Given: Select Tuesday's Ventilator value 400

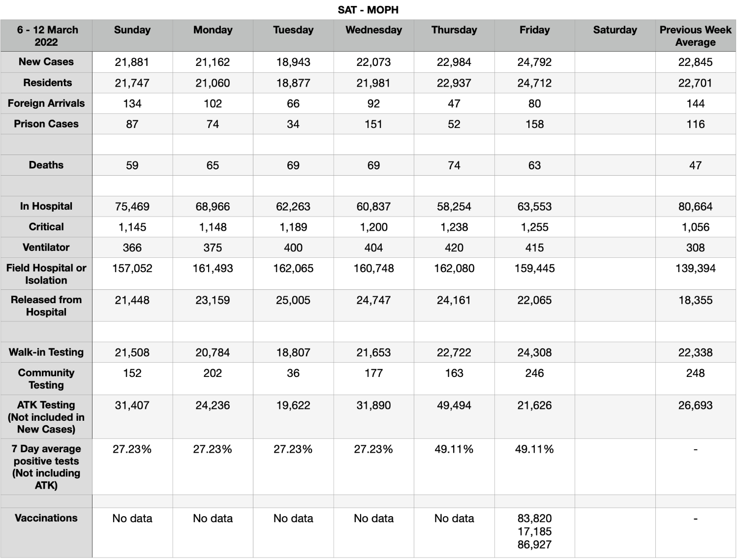Looking at the screenshot, I should pos(293,248).
